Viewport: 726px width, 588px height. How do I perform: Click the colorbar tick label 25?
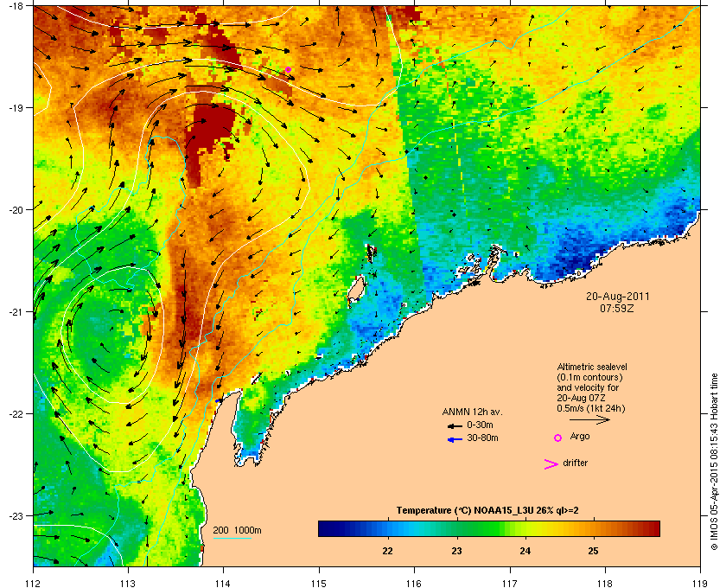593,551
